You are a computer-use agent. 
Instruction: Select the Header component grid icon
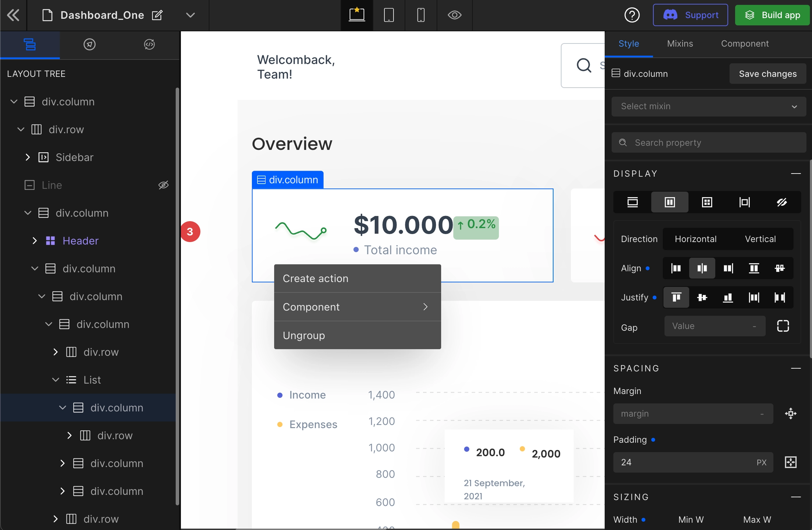pos(50,241)
